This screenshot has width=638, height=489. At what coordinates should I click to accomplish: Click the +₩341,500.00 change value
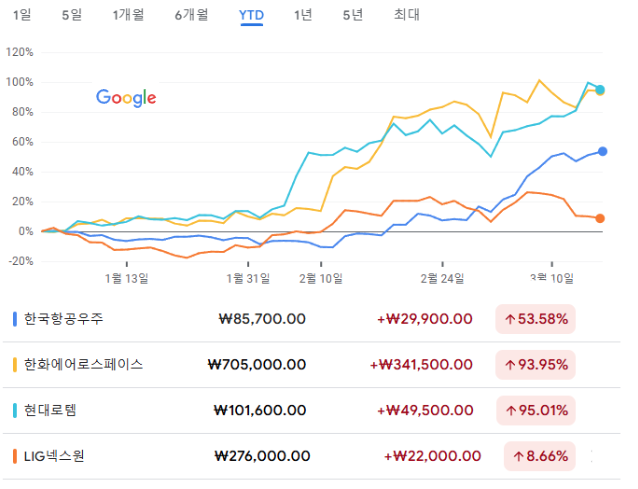click(421, 365)
